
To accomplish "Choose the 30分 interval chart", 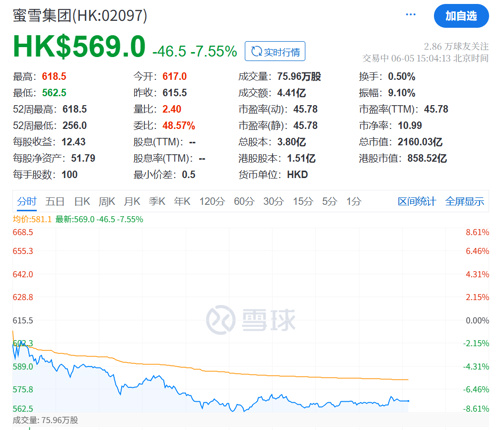I will click(x=273, y=201).
